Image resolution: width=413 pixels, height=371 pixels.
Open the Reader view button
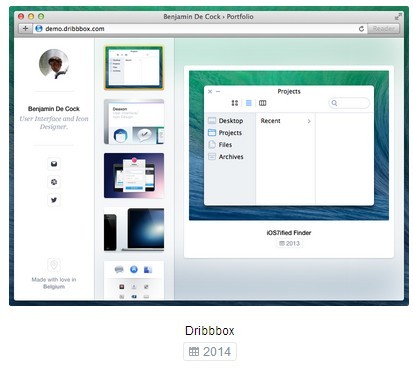(x=384, y=29)
